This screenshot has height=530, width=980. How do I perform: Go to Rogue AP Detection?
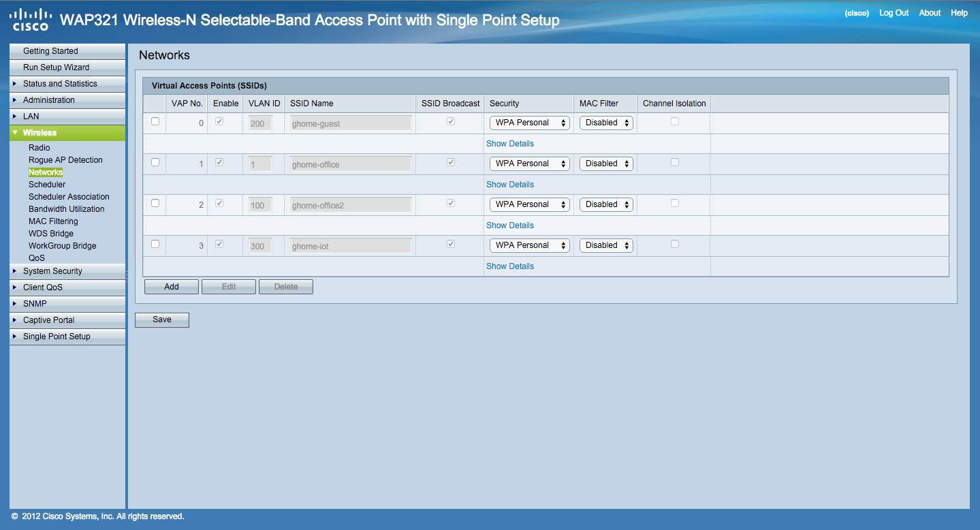[x=65, y=160]
